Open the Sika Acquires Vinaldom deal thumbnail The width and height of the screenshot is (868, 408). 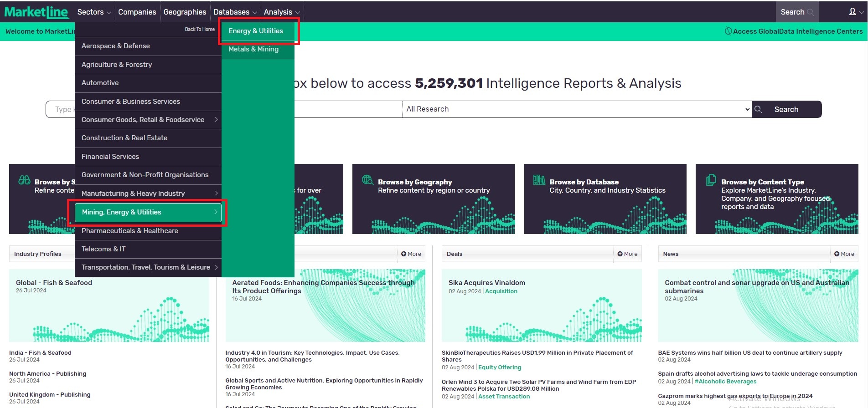[542, 306]
